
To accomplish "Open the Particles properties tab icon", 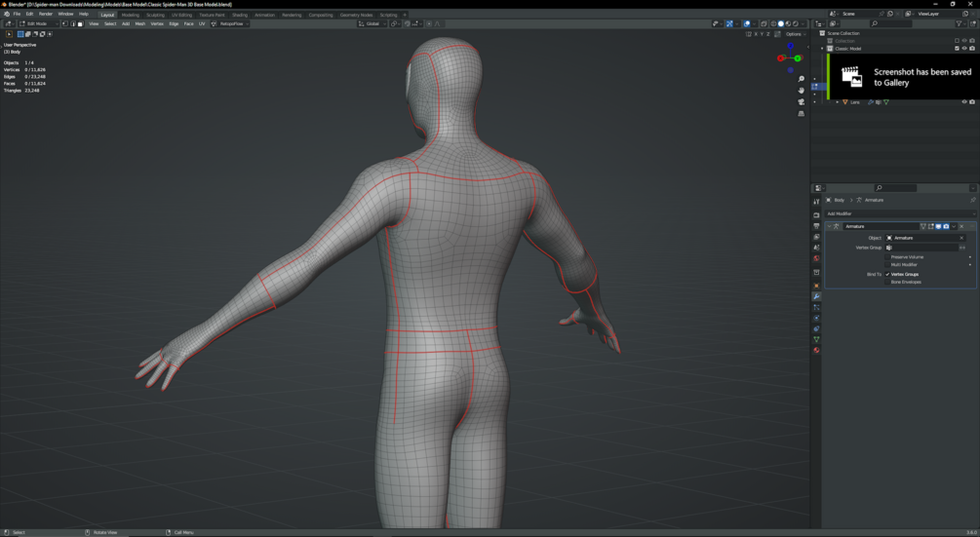I will point(816,307).
